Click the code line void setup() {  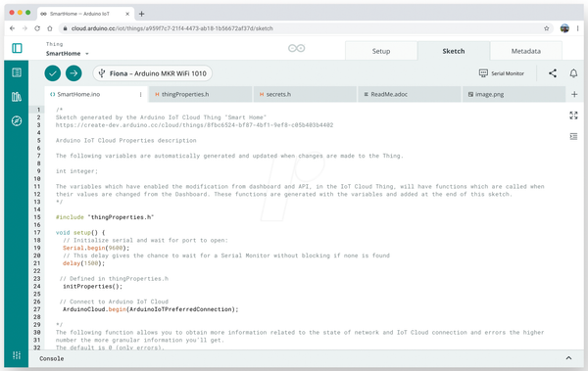click(x=80, y=232)
